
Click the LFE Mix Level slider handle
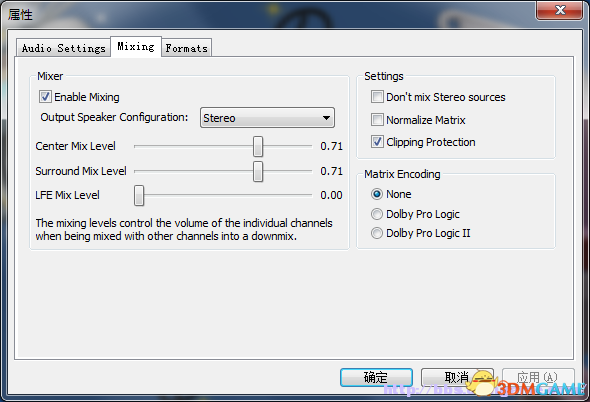tap(139, 195)
